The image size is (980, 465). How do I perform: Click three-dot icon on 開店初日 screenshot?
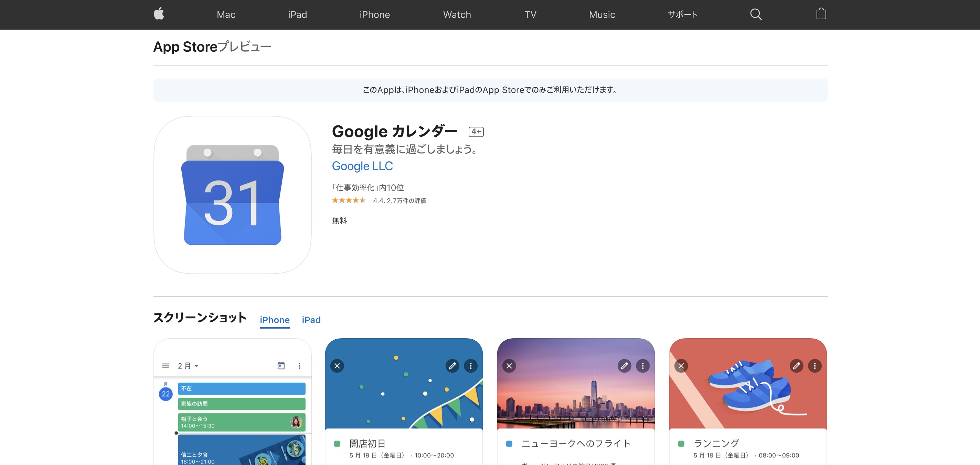(x=471, y=365)
